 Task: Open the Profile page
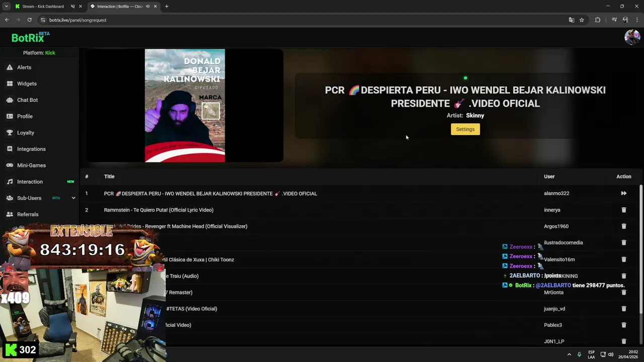click(25, 116)
